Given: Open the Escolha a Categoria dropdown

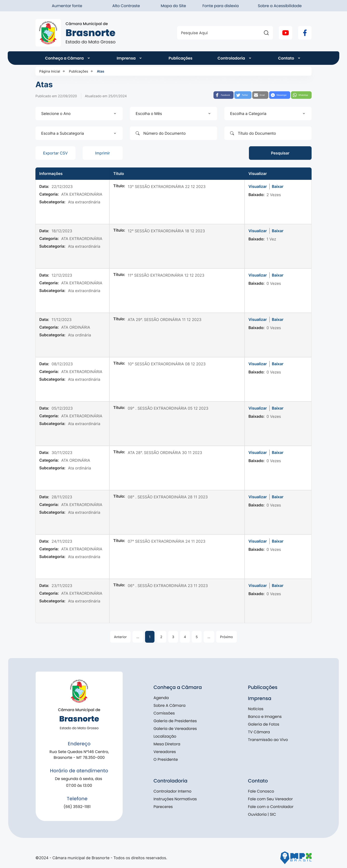Looking at the screenshot, I should pyautogui.click(x=267, y=114).
